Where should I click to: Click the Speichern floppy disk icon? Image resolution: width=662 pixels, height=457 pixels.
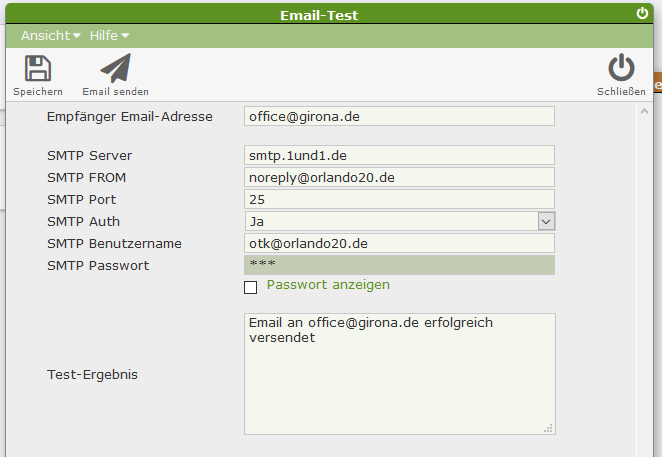click(38, 68)
